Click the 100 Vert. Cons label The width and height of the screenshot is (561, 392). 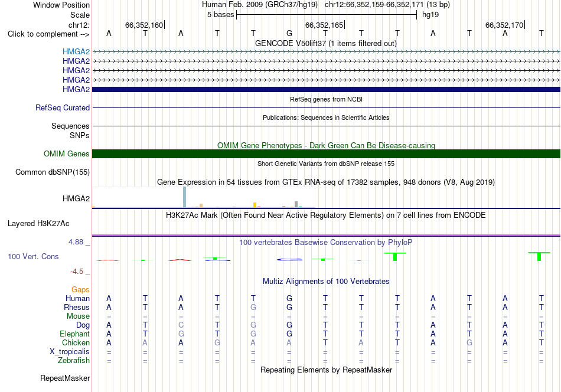[x=33, y=256]
